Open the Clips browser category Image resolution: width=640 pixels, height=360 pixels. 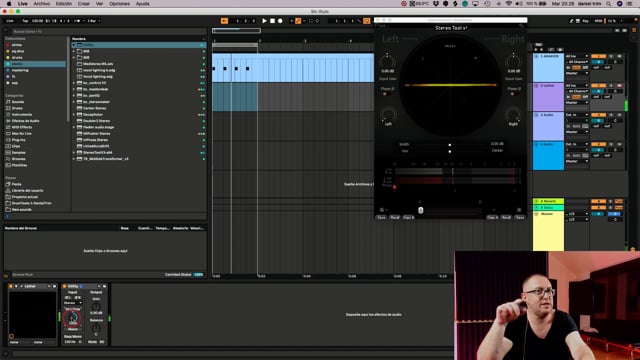(x=16, y=146)
